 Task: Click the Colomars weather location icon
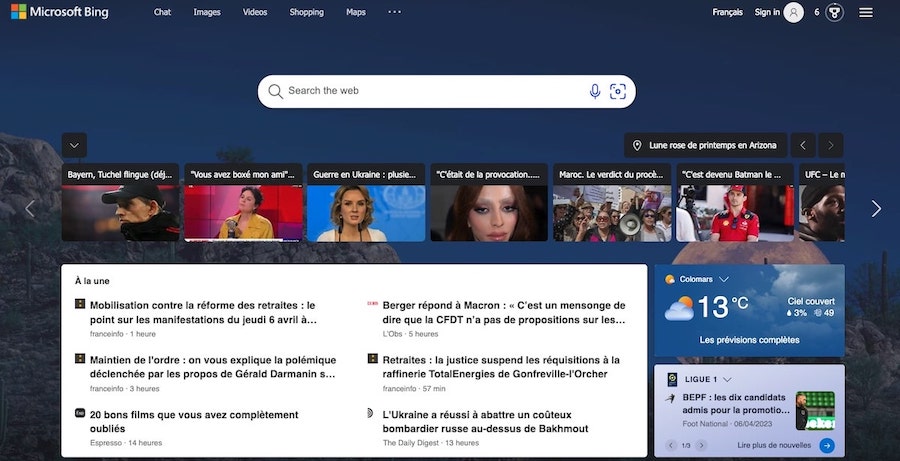(x=670, y=280)
